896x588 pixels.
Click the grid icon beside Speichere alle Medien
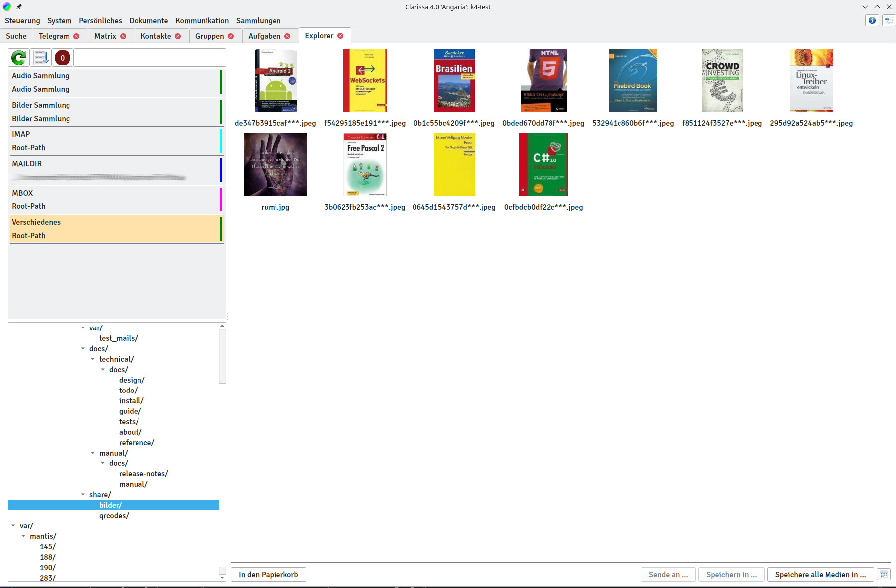(x=884, y=574)
